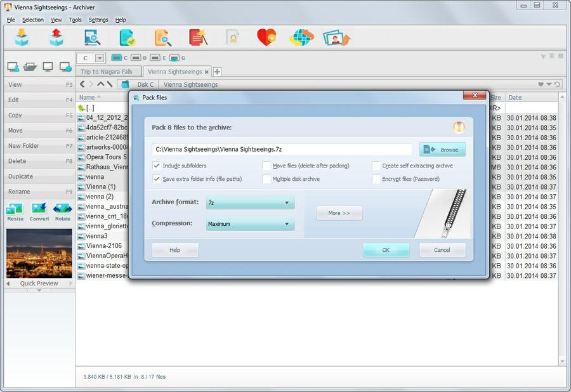Open the Archive format dropdown
The height and width of the screenshot is (392, 571).
250,203
